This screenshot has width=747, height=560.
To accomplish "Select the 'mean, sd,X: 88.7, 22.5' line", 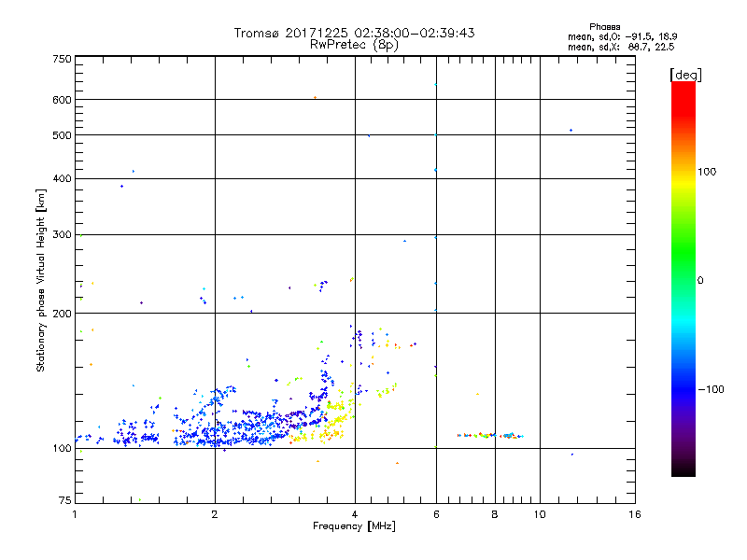I will pyautogui.click(x=621, y=47).
